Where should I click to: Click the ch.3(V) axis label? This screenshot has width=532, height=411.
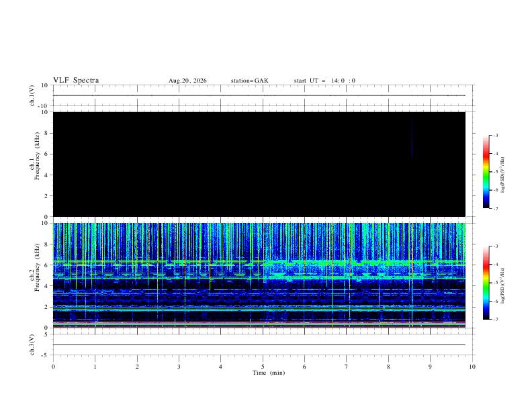click(x=32, y=345)
